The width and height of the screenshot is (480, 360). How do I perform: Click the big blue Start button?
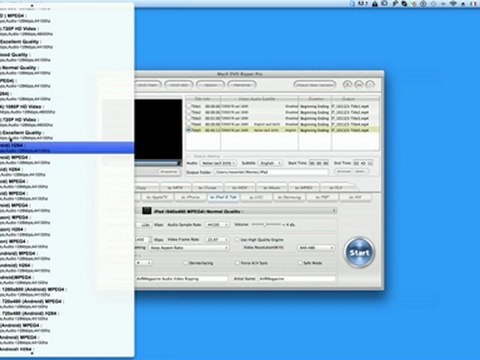tap(359, 252)
